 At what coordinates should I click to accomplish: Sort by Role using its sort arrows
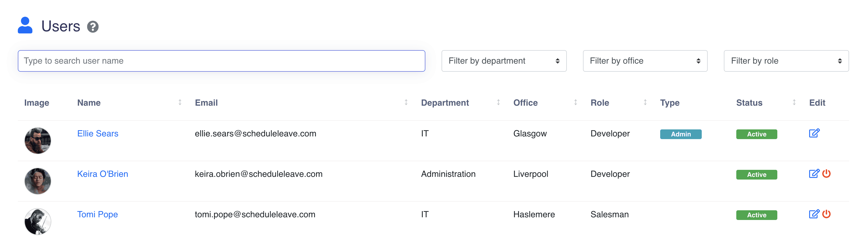click(x=645, y=102)
